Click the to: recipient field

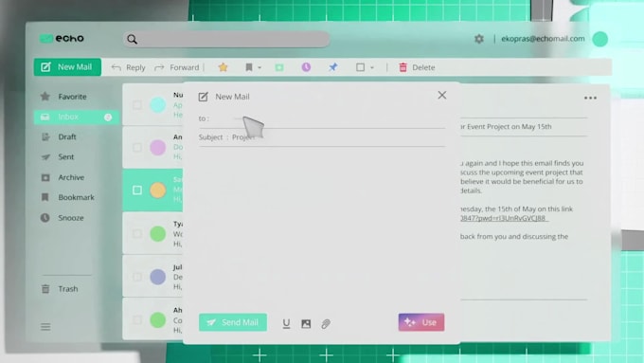tap(322, 119)
